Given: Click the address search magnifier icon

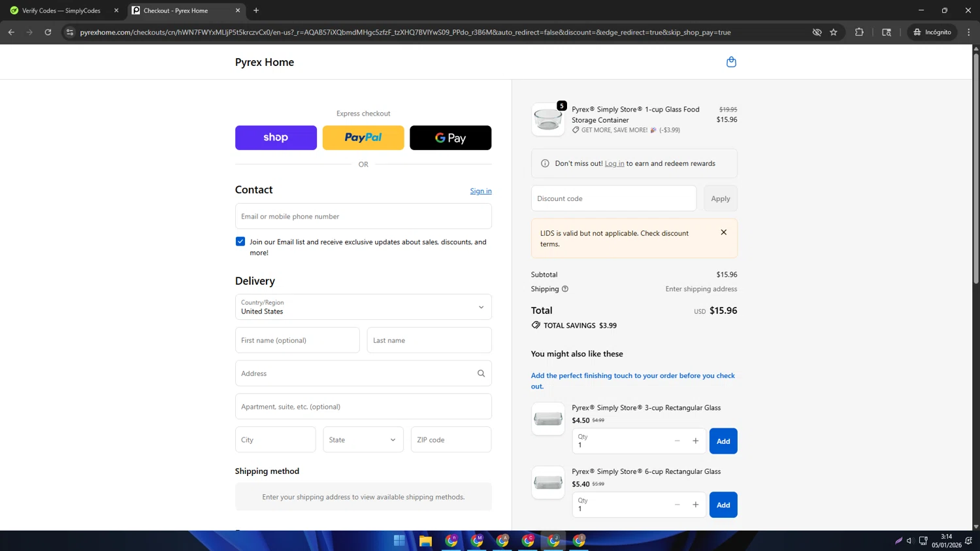Looking at the screenshot, I should pyautogui.click(x=481, y=373).
